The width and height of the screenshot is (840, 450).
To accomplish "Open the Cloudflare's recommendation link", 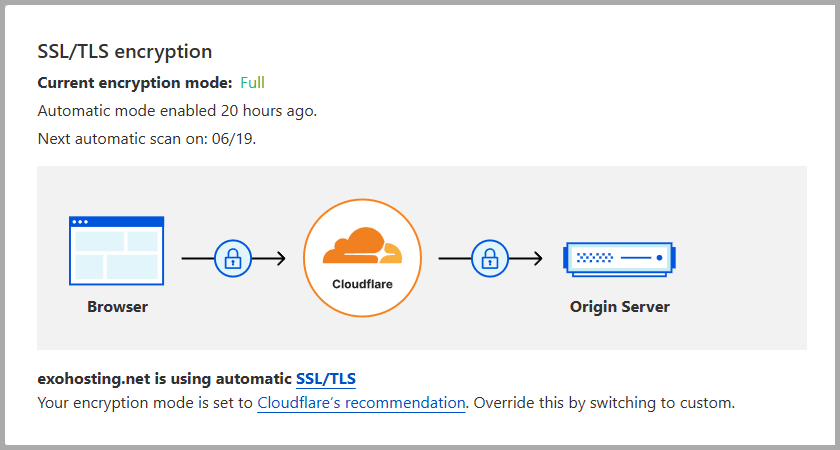I will [x=361, y=403].
